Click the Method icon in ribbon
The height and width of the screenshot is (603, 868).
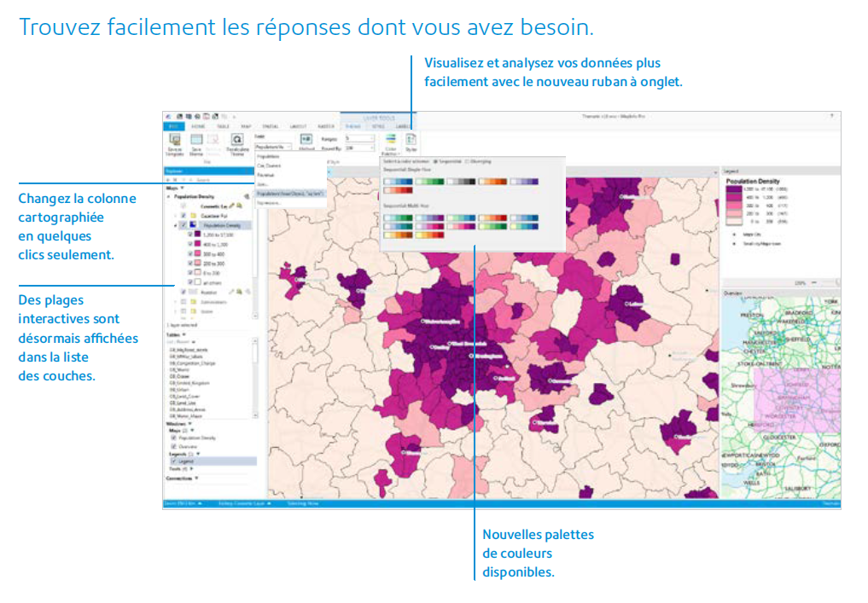306,139
